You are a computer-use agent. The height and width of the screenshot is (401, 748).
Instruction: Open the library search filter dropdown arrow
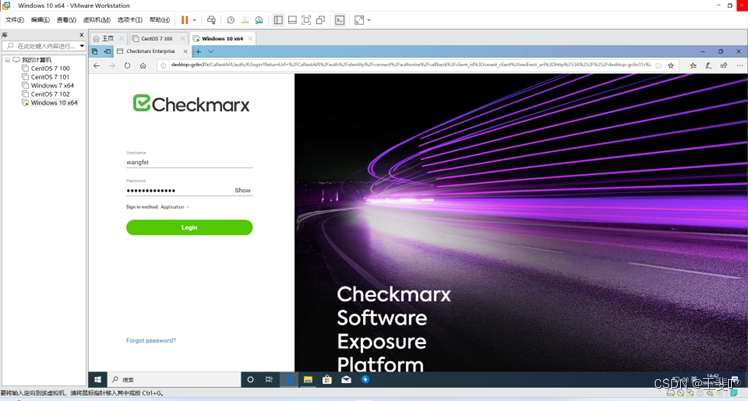click(82, 46)
